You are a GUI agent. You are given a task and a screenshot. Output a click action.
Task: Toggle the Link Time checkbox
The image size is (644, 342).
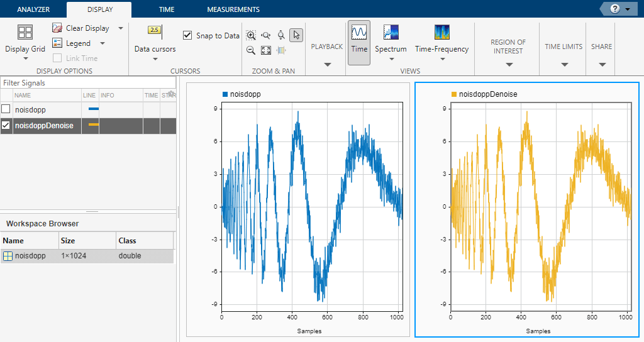point(57,58)
